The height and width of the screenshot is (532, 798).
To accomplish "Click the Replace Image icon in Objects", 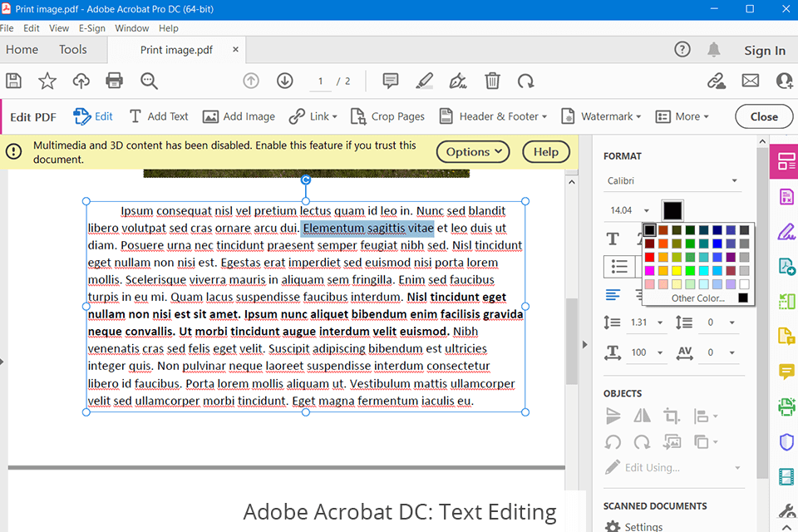I will point(672,442).
